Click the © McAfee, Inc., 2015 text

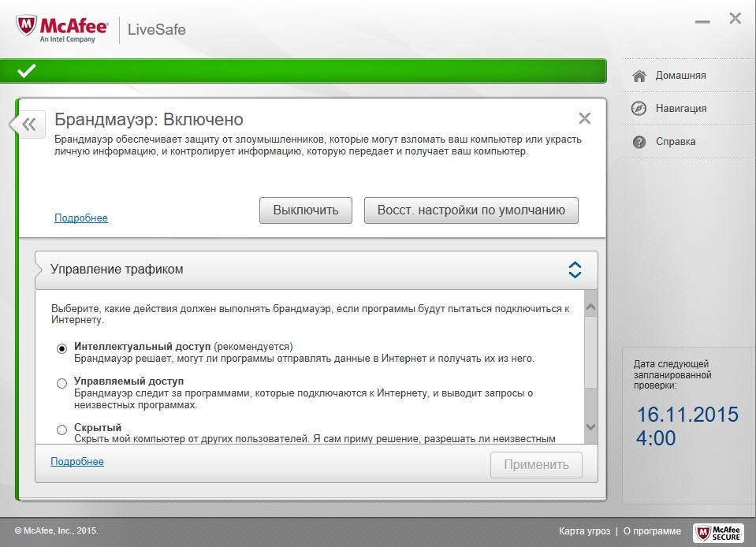56,530
